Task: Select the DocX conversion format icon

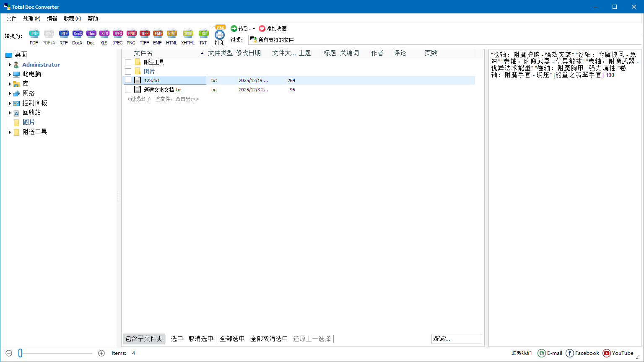Action: click(77, 34)
